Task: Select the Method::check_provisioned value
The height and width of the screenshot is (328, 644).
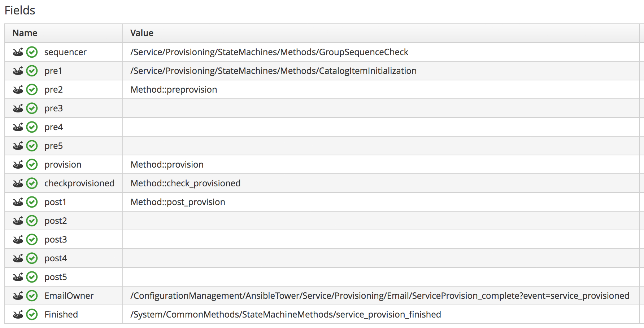Action: click(x=185, y=183)
